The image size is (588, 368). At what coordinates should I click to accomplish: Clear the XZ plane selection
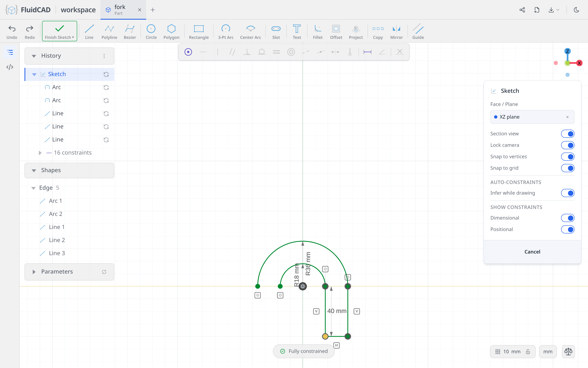567,117
